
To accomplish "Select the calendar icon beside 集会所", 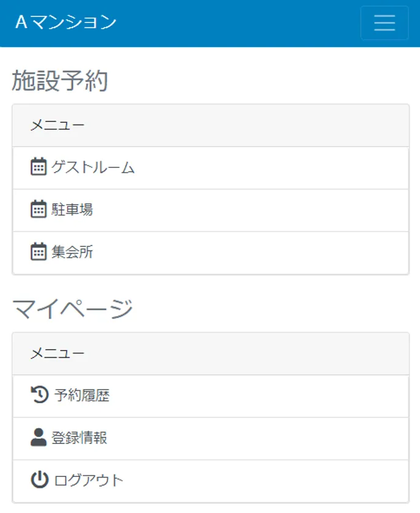I will [x=38, y=252].
